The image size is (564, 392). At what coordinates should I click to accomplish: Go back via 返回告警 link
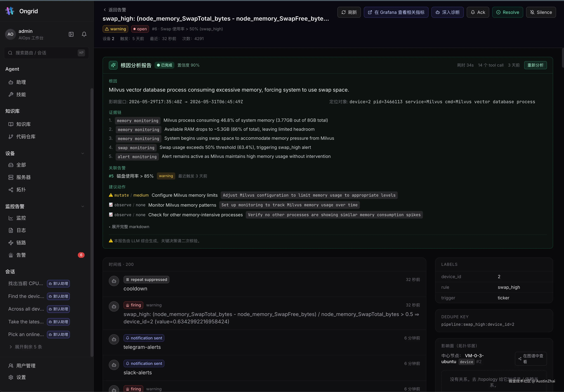tap(115, 10)
